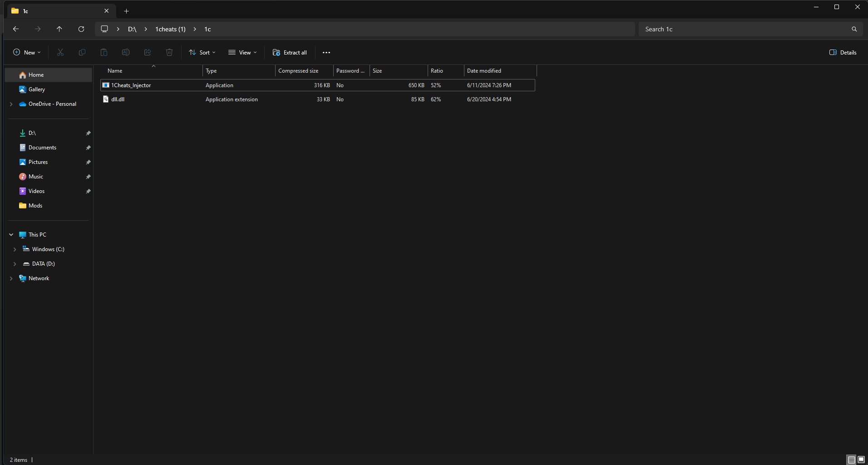Switch to large thumbnails view icon
Image resolution: width=868 pixels, height=465 pixels.
coord(861,460)
